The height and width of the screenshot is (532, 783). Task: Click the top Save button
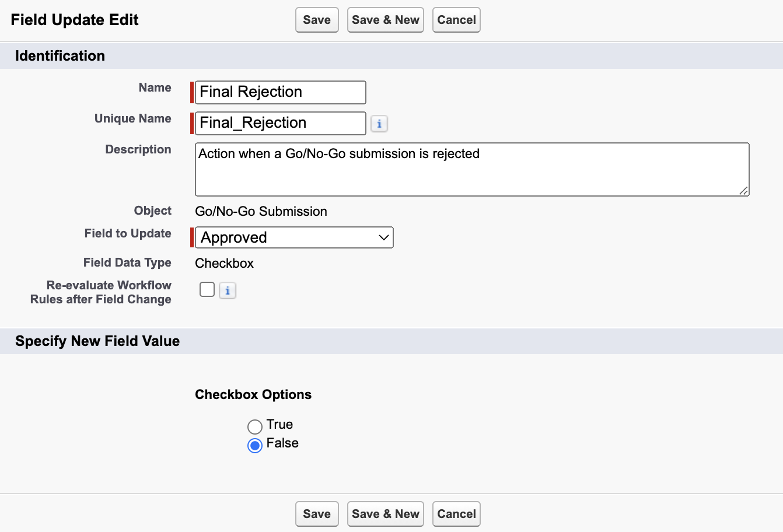pos(317,20)
